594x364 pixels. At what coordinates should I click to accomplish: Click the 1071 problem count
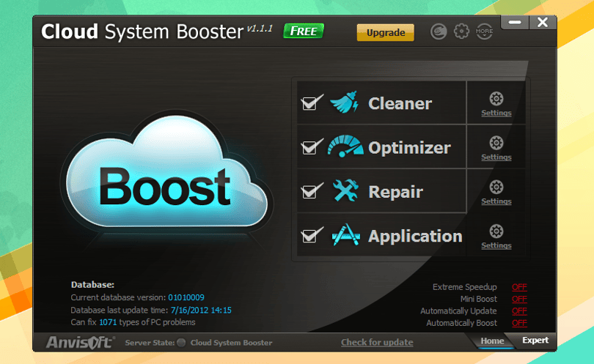[x=108, y=322]
